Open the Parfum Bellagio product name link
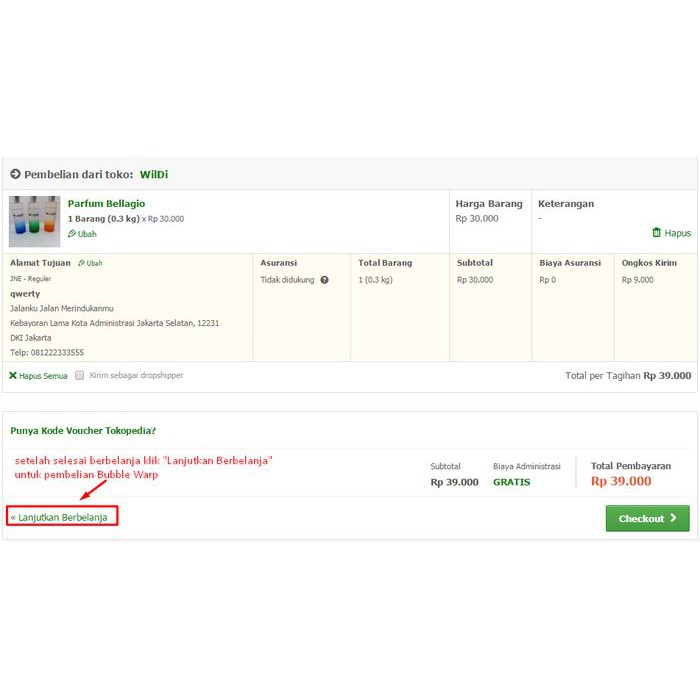Screen dimensions: 700x700 pos(106,203)
